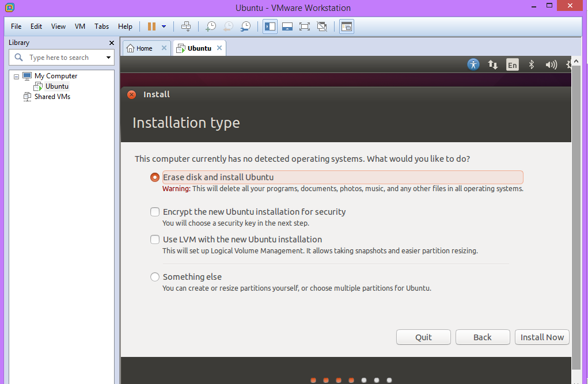The height and width of the screenshot is (384, 588).
Task: Select My Computer in library tree
Action: tap(56, 76)
